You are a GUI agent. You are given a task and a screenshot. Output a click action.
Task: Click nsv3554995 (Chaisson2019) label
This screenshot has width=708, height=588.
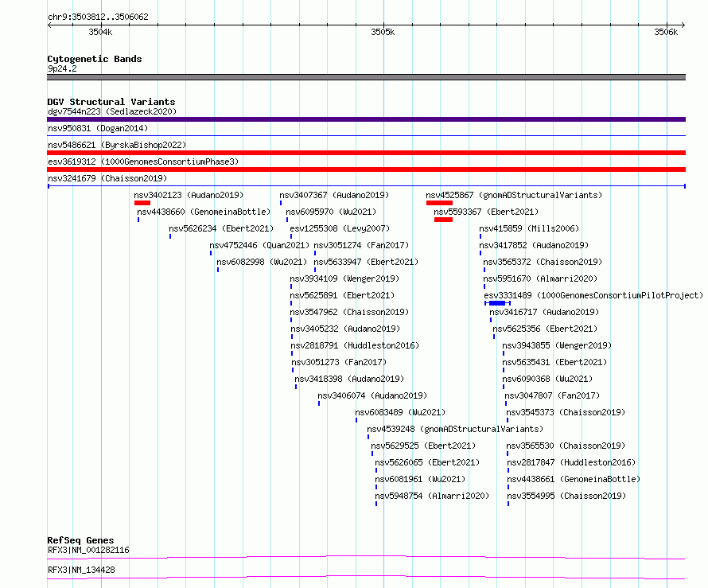566,496
